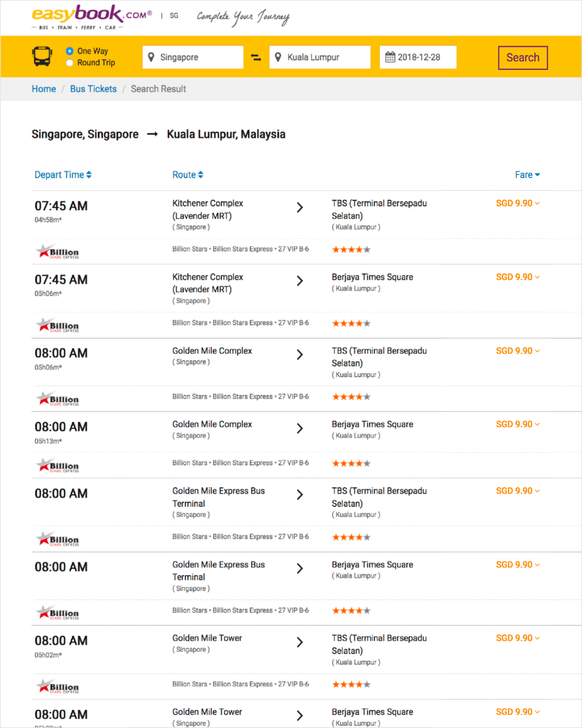Click the 2018-12-28 date field
The height and width of the screenshot is (728, 582).
418,57
